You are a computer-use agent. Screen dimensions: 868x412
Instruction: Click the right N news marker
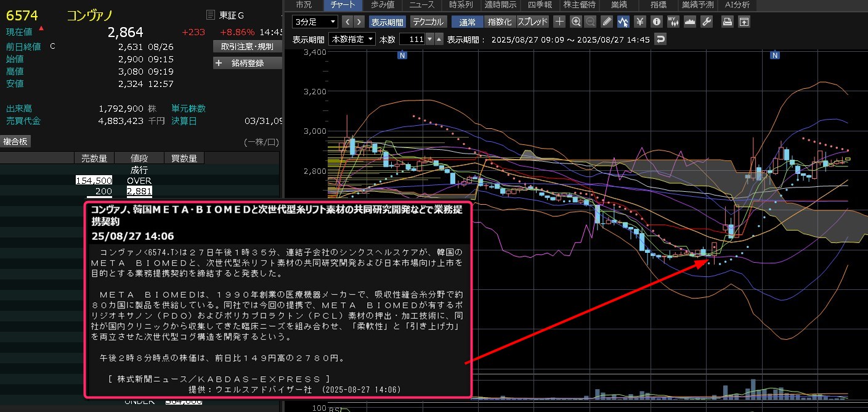775,56
